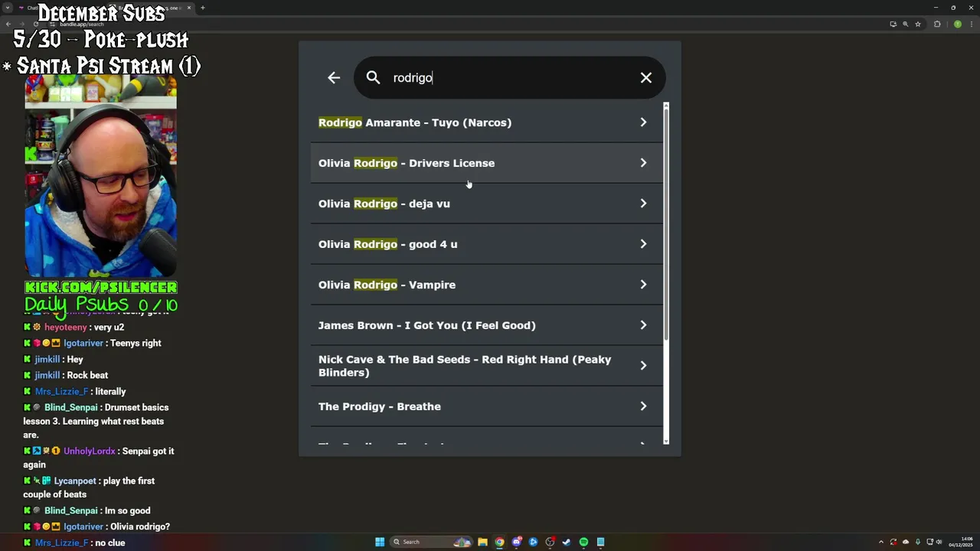
Task: Select Rodrigo Amarante - Tuyo (Narcos)
Action: coord(486,122)
